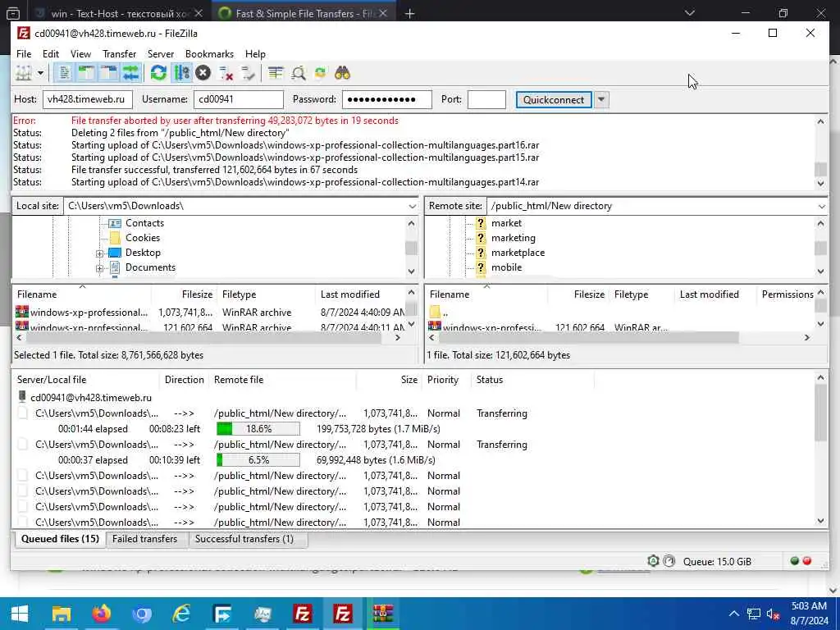This screenshot has width=840, height=630.
Task: Click the network icon in system tray
Action: [x=754, y=614]
